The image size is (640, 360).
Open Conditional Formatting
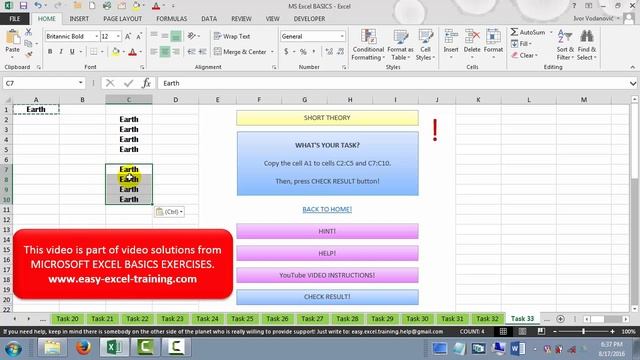click(x=368, y=45)
